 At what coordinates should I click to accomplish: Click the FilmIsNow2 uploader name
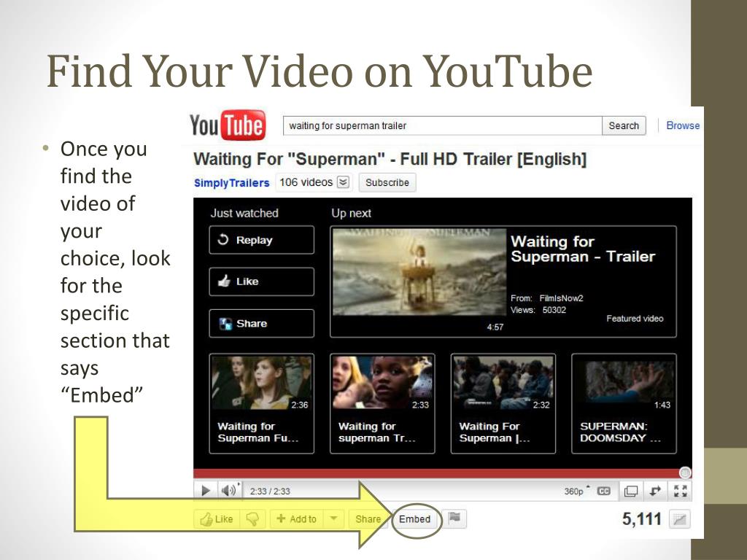[561, 298]
